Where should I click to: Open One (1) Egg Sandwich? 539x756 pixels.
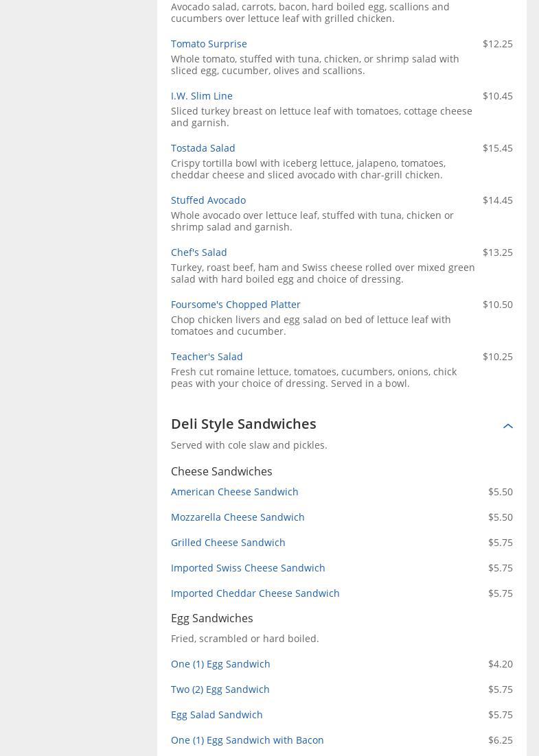(220, 664)
